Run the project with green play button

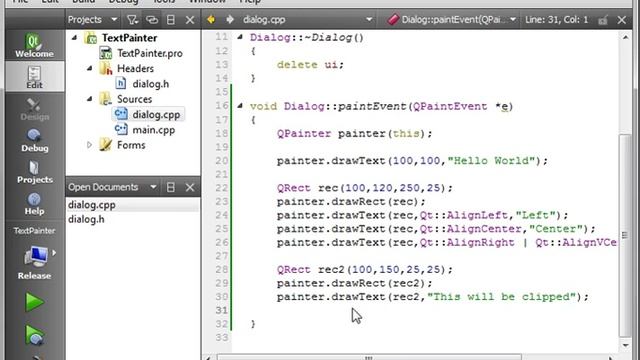(34, 302)
